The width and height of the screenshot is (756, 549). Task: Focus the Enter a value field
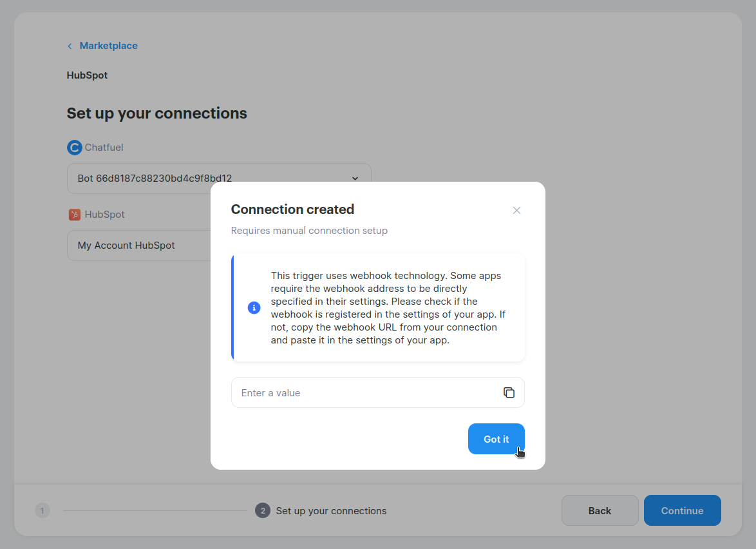[x=377, y=392]
